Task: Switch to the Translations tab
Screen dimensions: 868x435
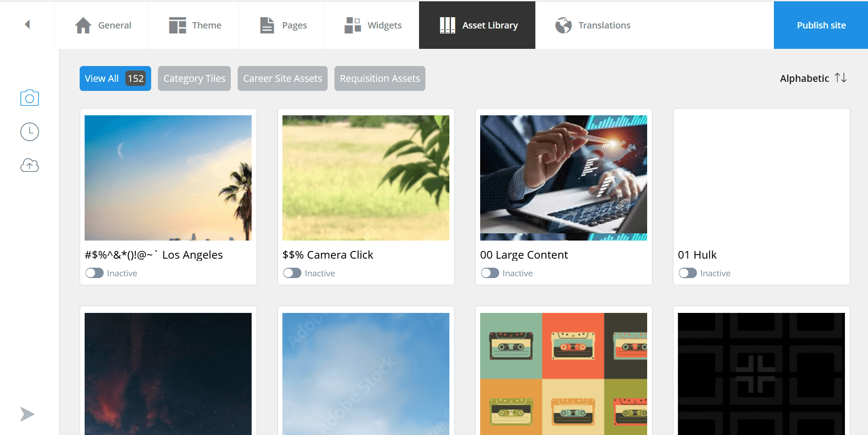Action: (593, 25)
